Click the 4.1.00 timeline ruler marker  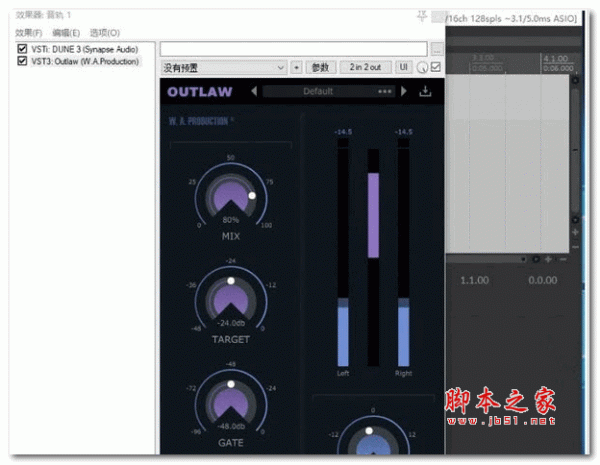[x=556, y=59]
